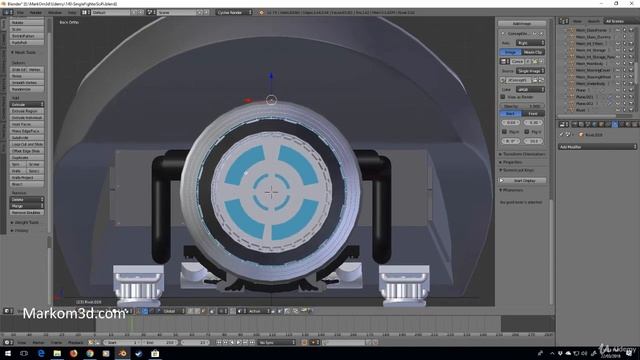Click the Loop Cut and Slide button
640x360 pixels.
(27, 144)
